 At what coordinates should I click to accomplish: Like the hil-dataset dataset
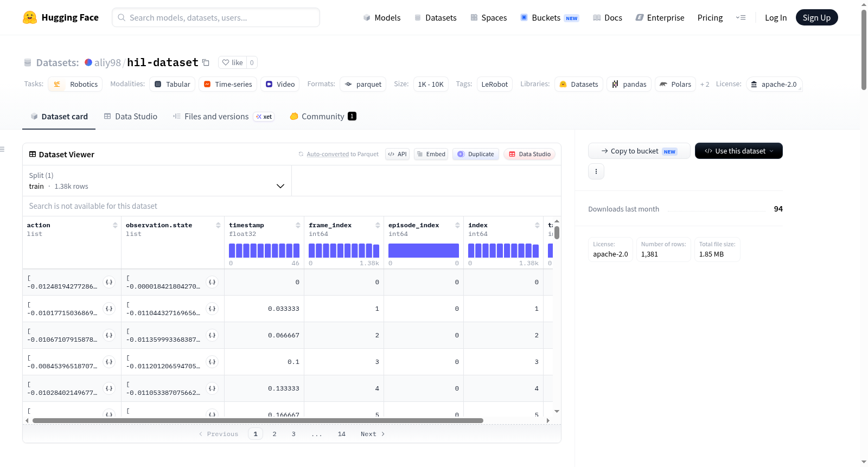click(232, 62)
